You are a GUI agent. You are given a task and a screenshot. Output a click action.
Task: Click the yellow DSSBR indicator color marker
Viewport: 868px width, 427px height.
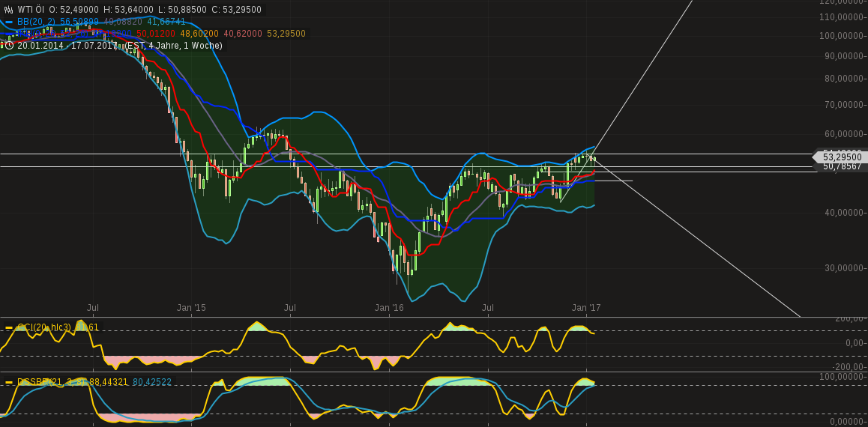coord(9,381)
